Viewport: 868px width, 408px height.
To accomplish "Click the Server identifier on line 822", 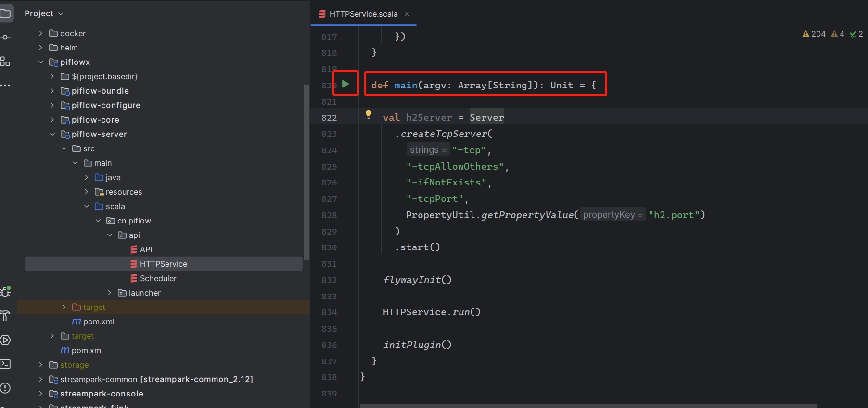I will pyautogui.click(x=487, y=117).
